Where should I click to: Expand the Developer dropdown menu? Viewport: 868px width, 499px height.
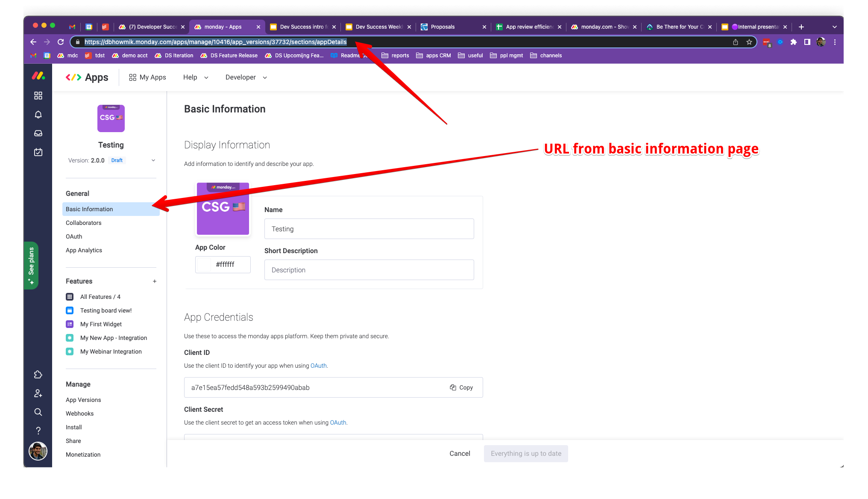[246, 77]
